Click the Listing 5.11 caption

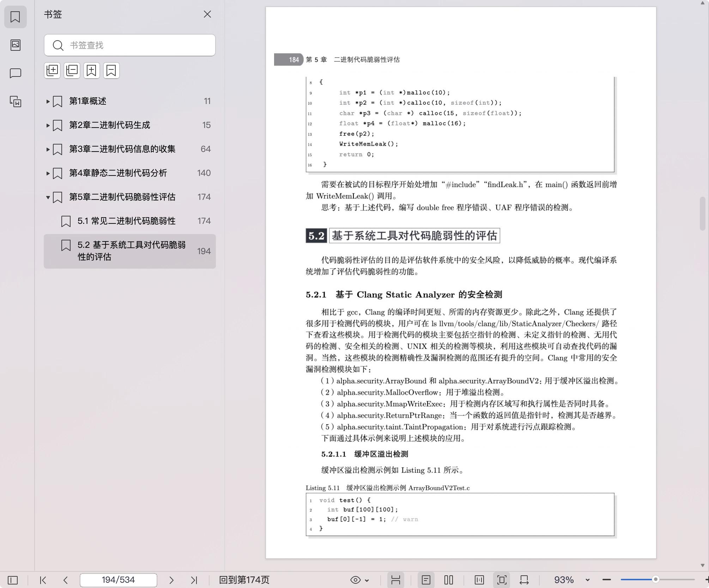(388, 488)
